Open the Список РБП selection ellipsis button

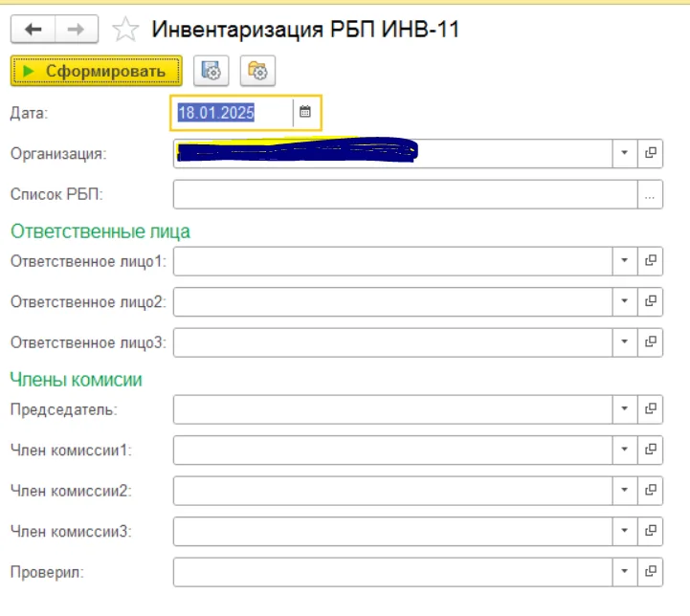tap(650, 194)
